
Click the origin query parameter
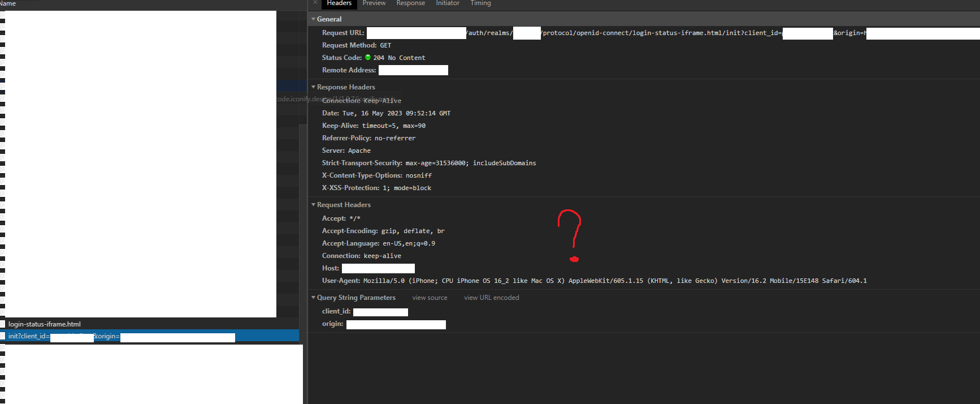384,324
